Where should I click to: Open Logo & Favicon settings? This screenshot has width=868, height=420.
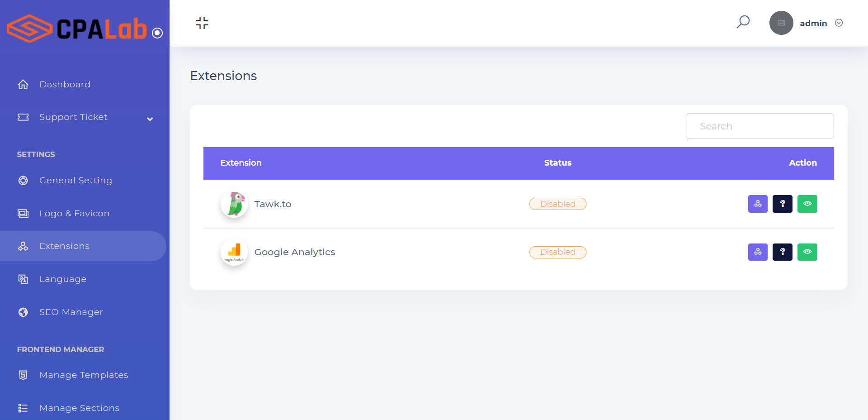[74, 214]
